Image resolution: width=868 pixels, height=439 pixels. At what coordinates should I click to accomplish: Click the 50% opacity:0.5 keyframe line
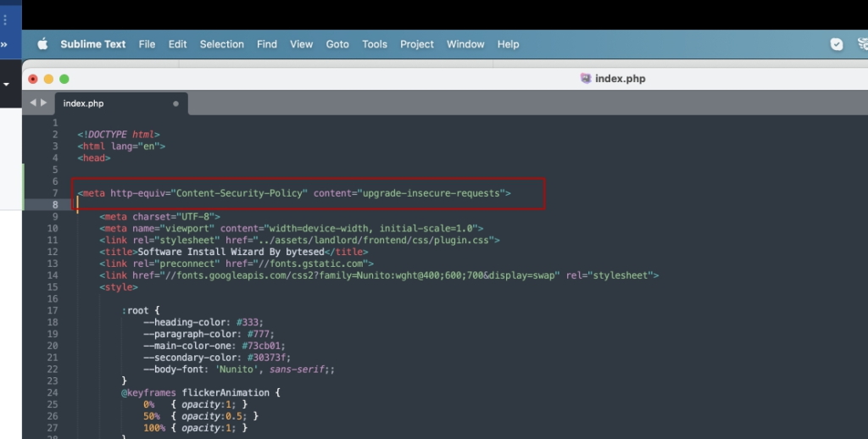(x=200, y=416)
